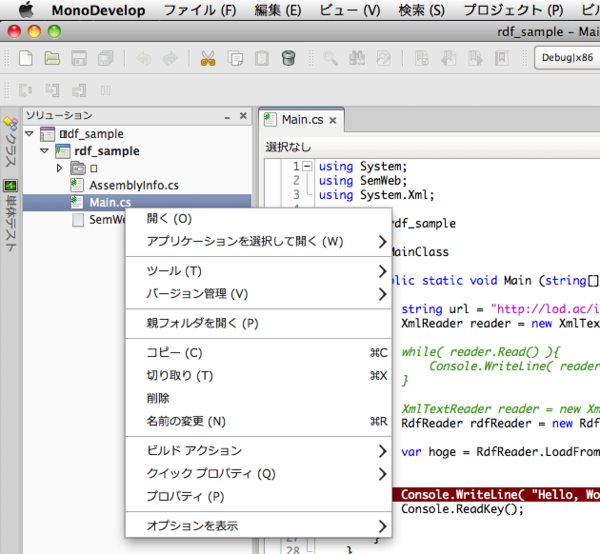Click the highlighted Console.WriteLine breakpoint line
This screenshot has width=600, height=554.
pos(496,495)
